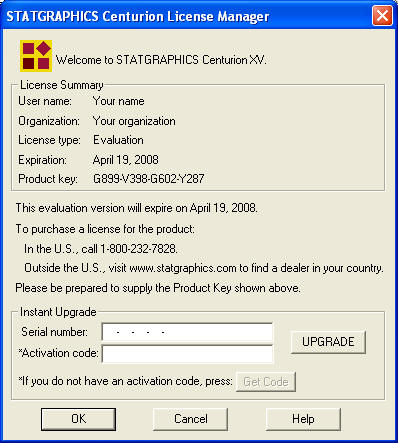Screen dimensions: 398x443
Task: Click the Product key label
Action: 48,179
